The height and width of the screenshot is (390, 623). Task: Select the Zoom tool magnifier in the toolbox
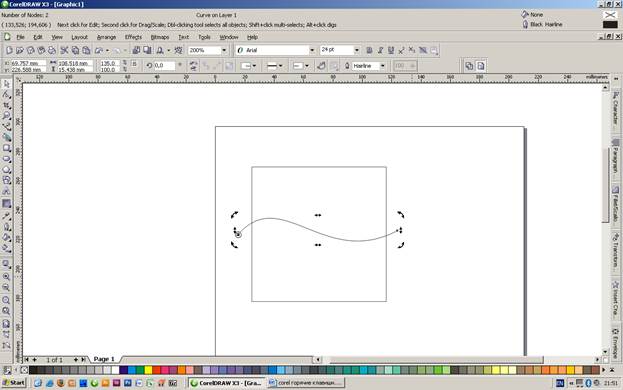[6, 116]
